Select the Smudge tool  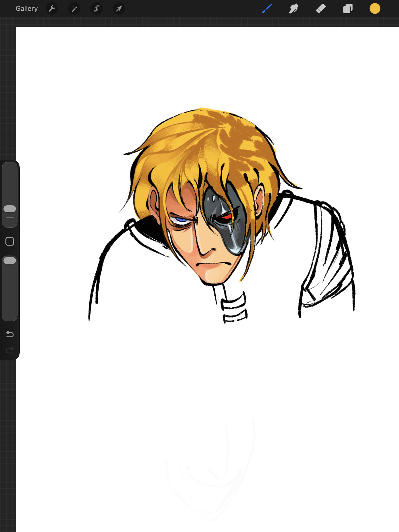(294, 9)
